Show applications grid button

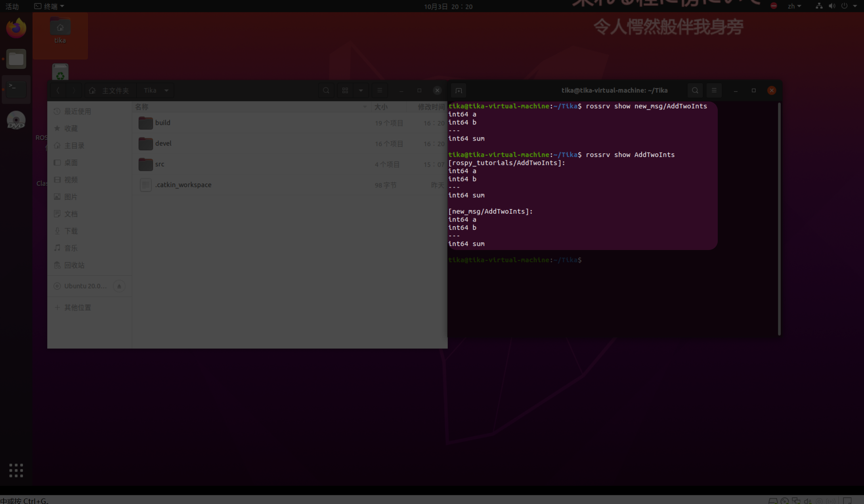tap(16, 470)
